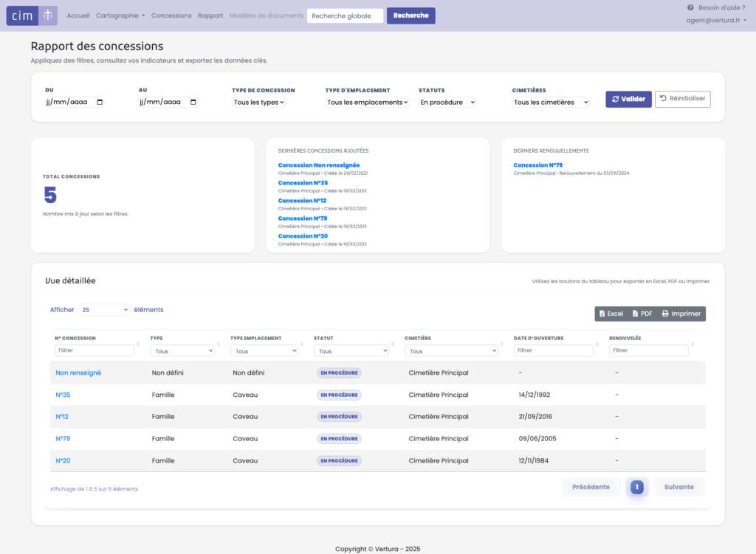Open the DU date calendar picker
Viewport: 756px width, 554px height.
pos(100,103)
